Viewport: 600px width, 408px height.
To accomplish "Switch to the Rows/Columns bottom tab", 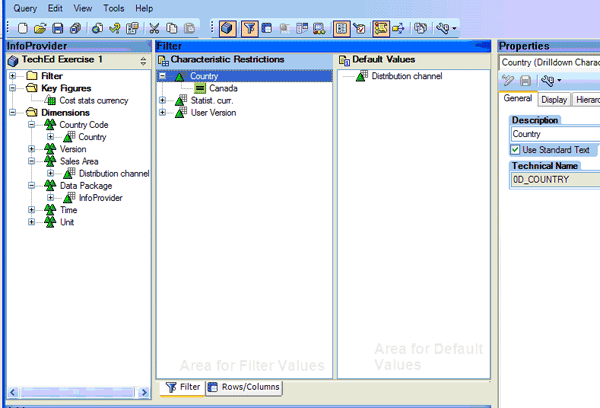I will [x=244, y=387].
